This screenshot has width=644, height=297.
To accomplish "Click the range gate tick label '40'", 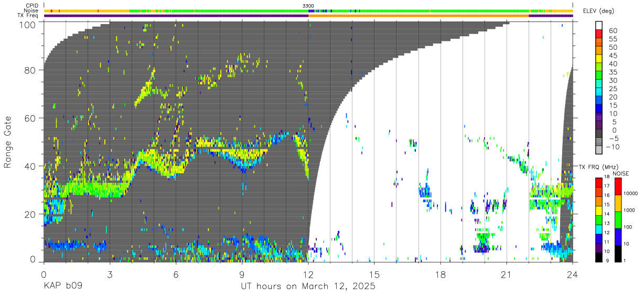I will pyautogui.click(x=30, y=166).
